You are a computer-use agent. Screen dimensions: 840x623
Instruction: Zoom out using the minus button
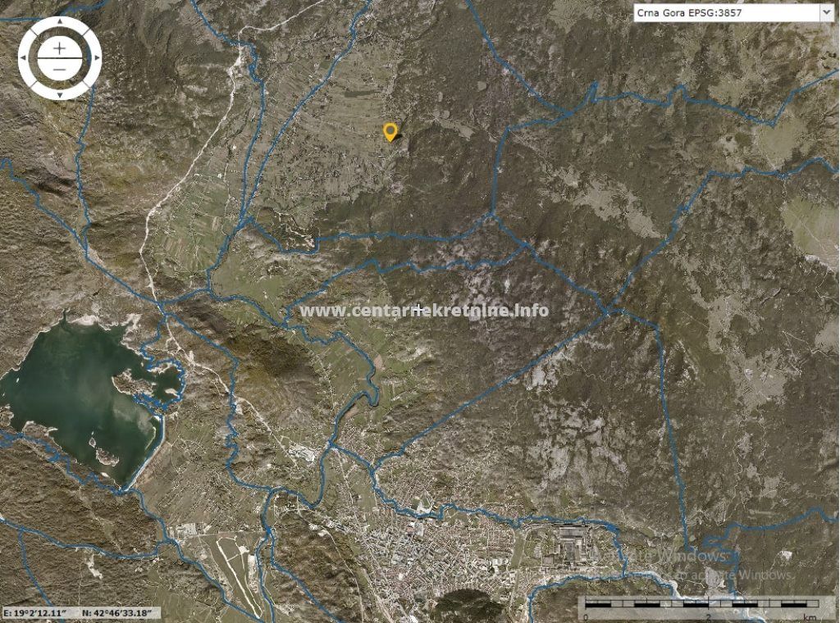pos(59,68)
